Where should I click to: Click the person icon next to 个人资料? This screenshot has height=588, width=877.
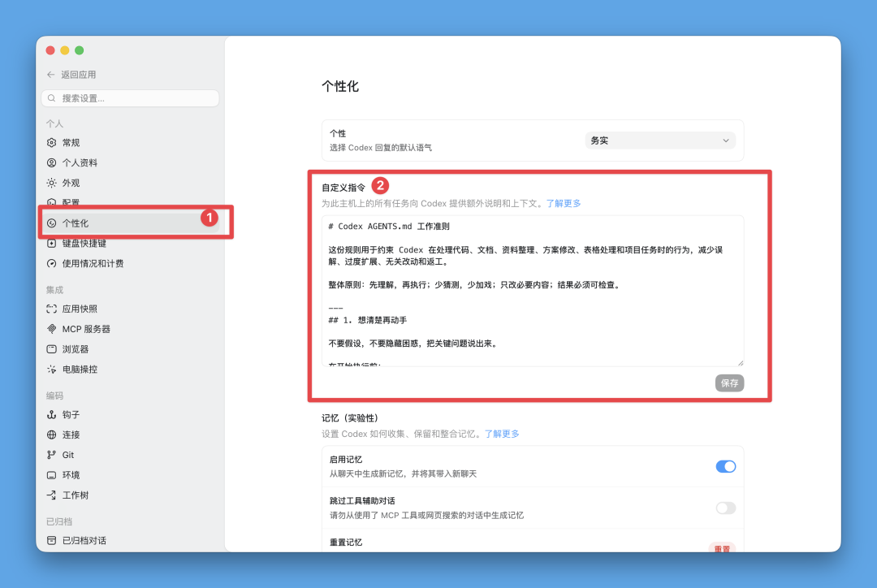51,162
